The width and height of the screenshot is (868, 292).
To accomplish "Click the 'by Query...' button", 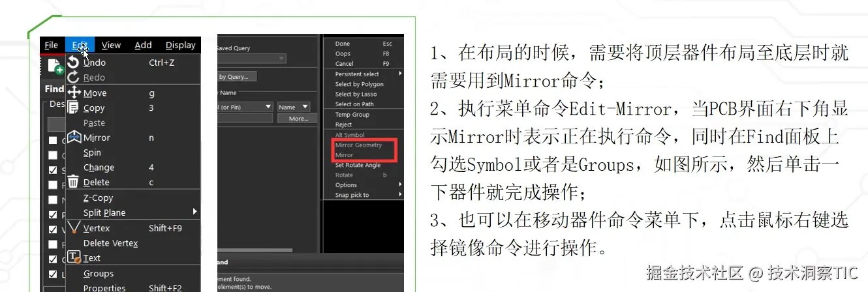I will coord(237,77).
